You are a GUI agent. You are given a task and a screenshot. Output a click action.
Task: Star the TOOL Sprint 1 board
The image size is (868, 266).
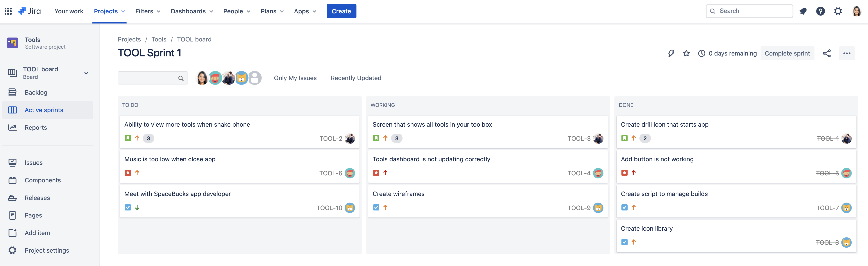click(x=686, y=53)
